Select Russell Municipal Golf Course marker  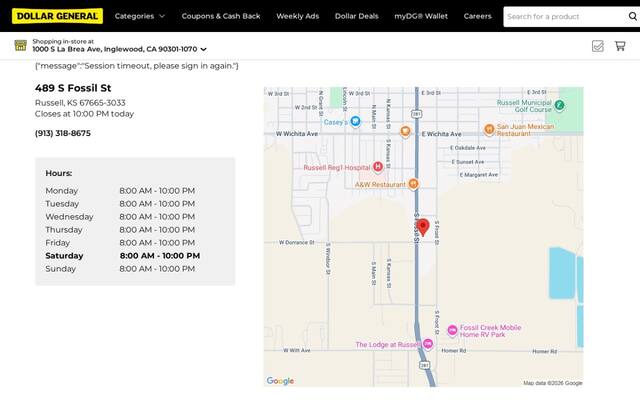560,105
